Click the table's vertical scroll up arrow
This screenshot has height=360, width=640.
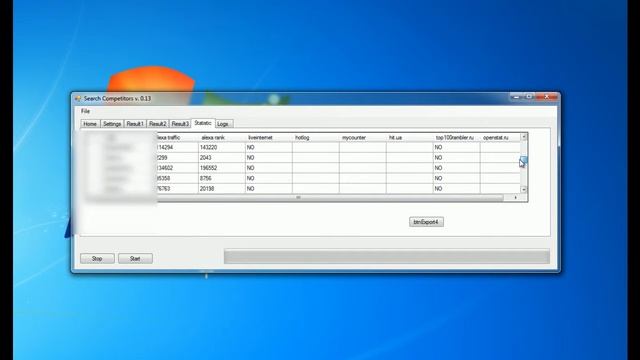(x=524, y=137)
